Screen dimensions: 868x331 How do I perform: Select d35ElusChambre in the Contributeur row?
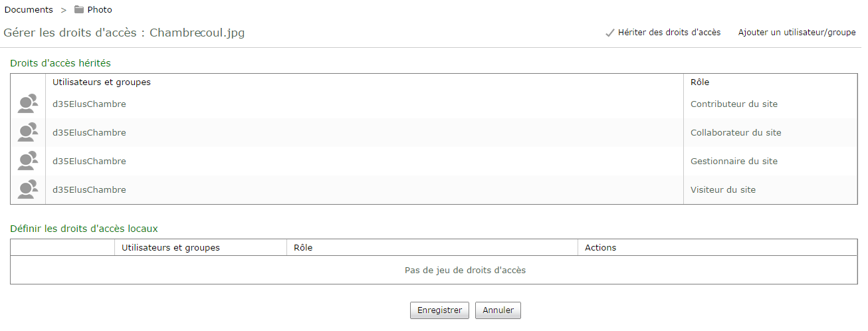89,104
